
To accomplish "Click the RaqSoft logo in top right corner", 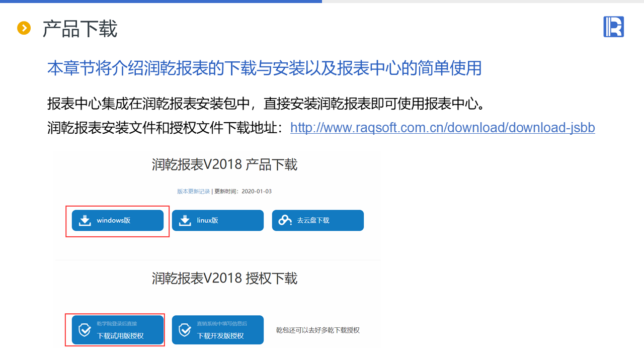I will pyautogui.click(x=613, y=27).
